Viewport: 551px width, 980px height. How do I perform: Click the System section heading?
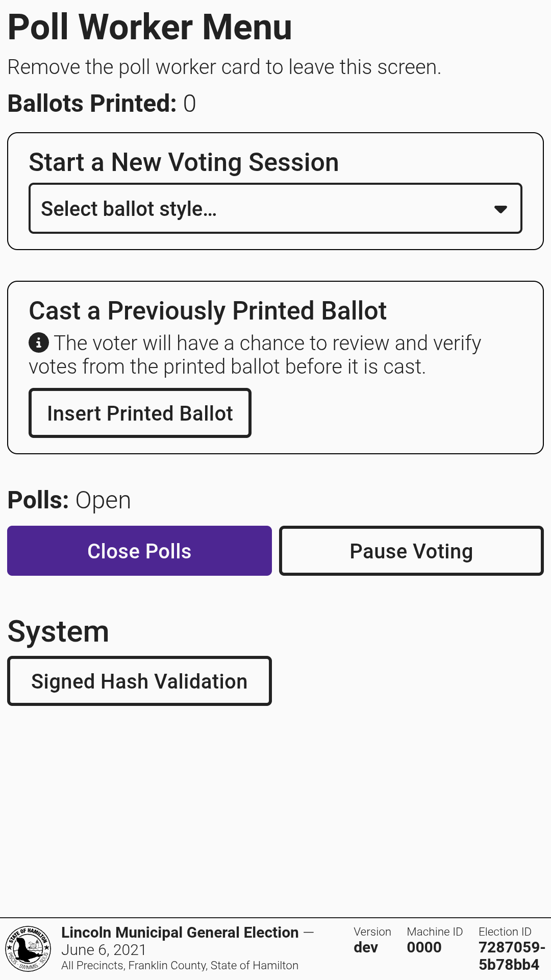pos(58,631)
